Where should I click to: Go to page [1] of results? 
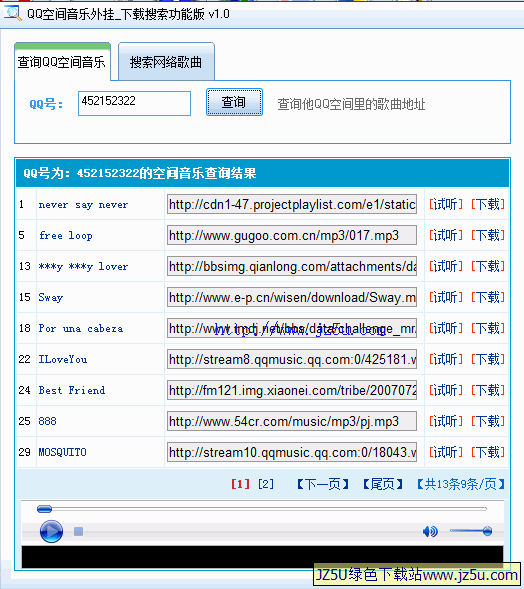(x=240, y=484)
